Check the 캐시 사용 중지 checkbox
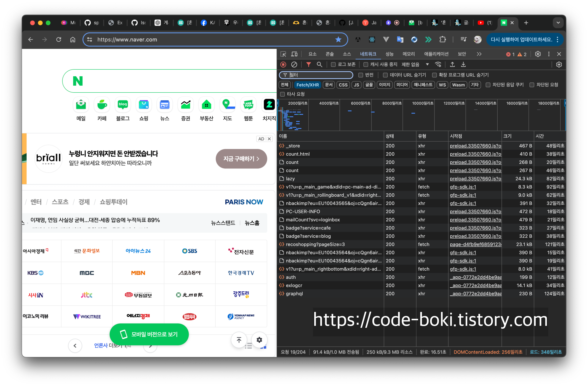Image resolution: width=588 pixels, height=386 pixels. tap(366, 64)
